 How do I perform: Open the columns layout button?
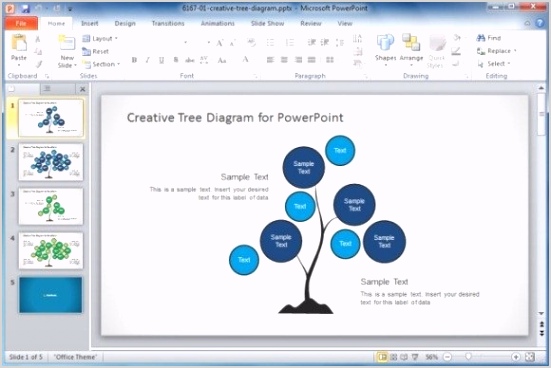click(x=330, y=60)
